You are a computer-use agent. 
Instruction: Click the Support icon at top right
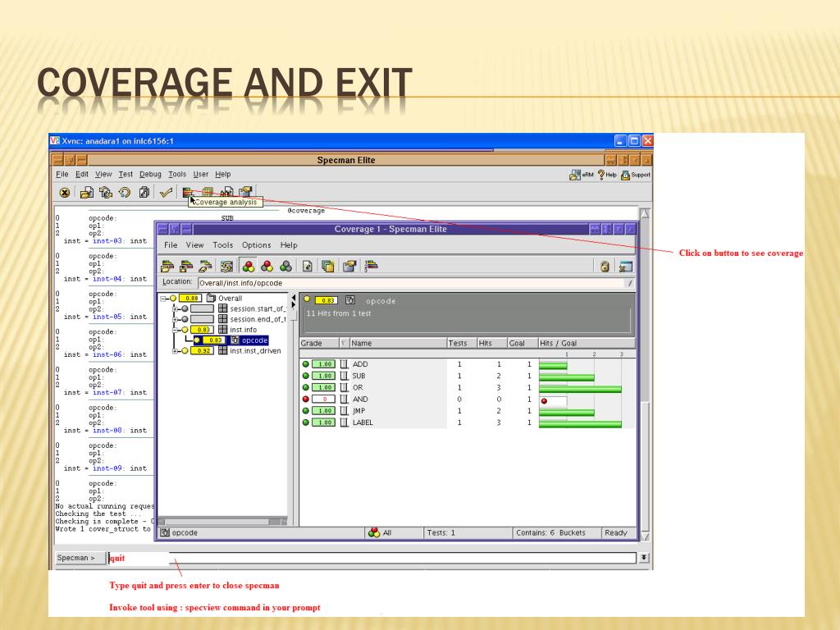(635, 174)
